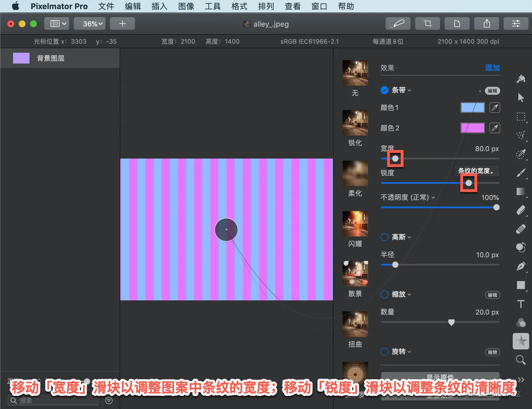Select the Pen tool
532x409 pixels.
pyautogui.click(x=521, y=266)
